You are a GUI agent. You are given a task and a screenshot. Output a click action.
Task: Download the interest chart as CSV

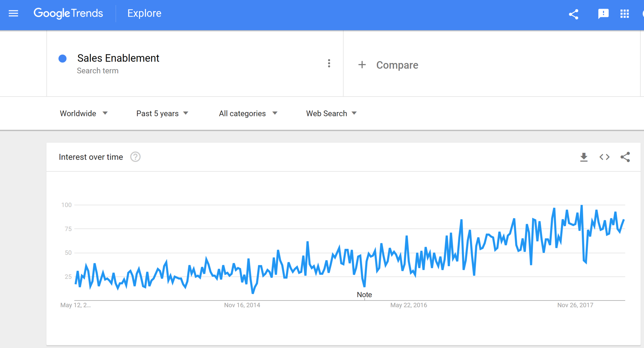(584, 157)
